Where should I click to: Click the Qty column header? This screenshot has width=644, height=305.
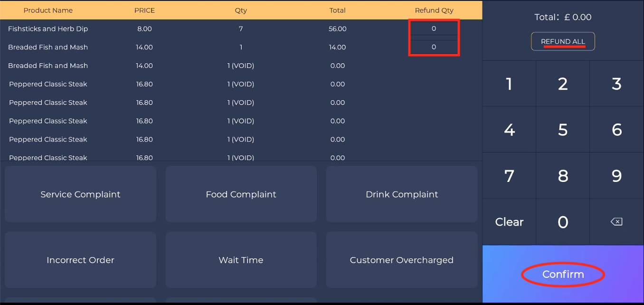[x=241, y=10]
